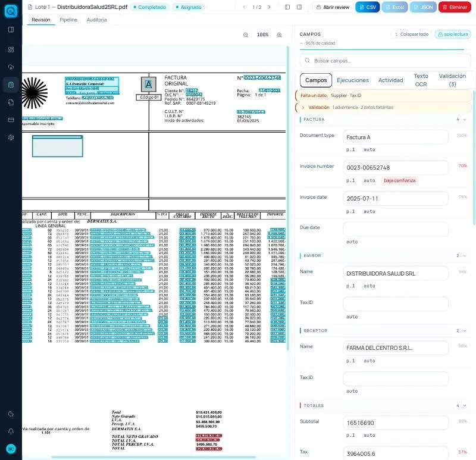Toggle the solo lectura mode
The image size is (476, 460).
(x=453, y=35)
